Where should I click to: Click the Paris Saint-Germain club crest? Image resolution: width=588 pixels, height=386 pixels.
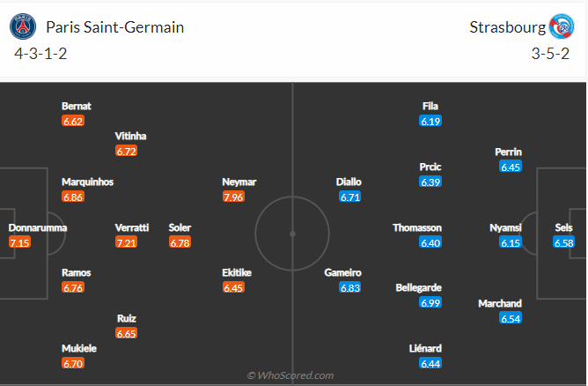tap(25, 27)
